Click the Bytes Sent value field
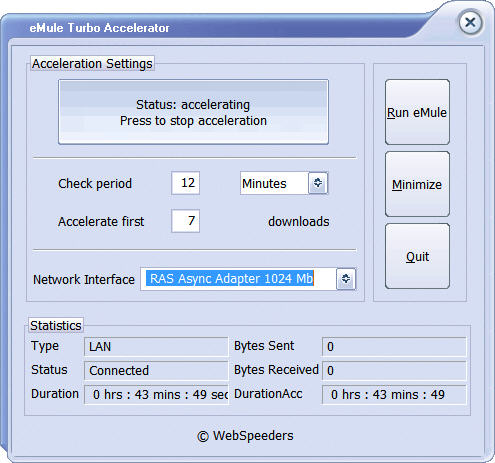This screenshot has width=495, height=463. point(394,347)
